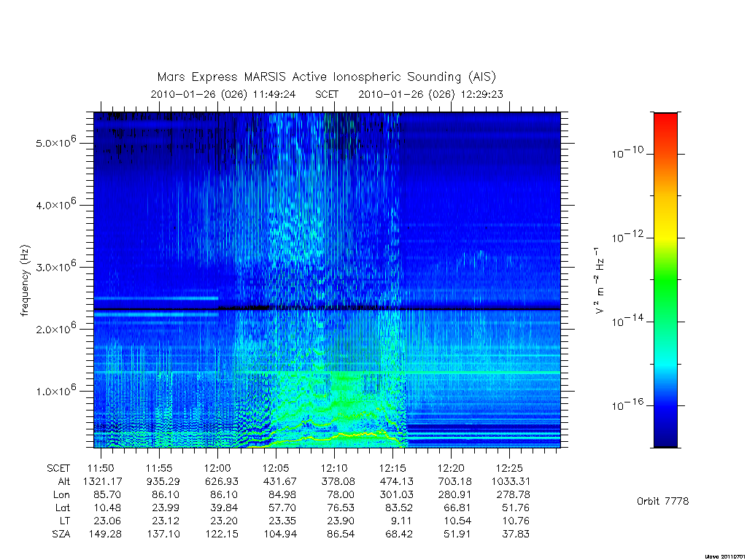Click the latitude value '10.48'
The height and width of the screenshot is (560, 747).
coord(108,507)
